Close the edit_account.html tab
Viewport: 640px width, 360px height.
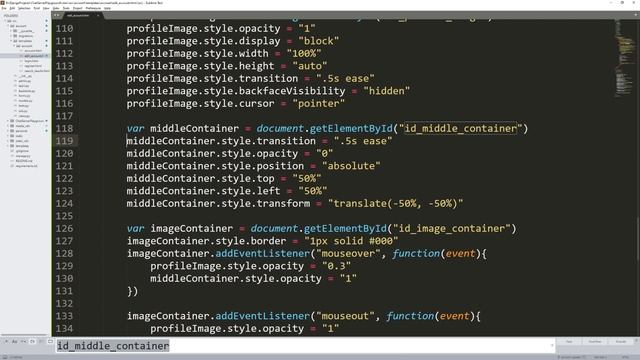pyautogui.click(x=98, y=16)
